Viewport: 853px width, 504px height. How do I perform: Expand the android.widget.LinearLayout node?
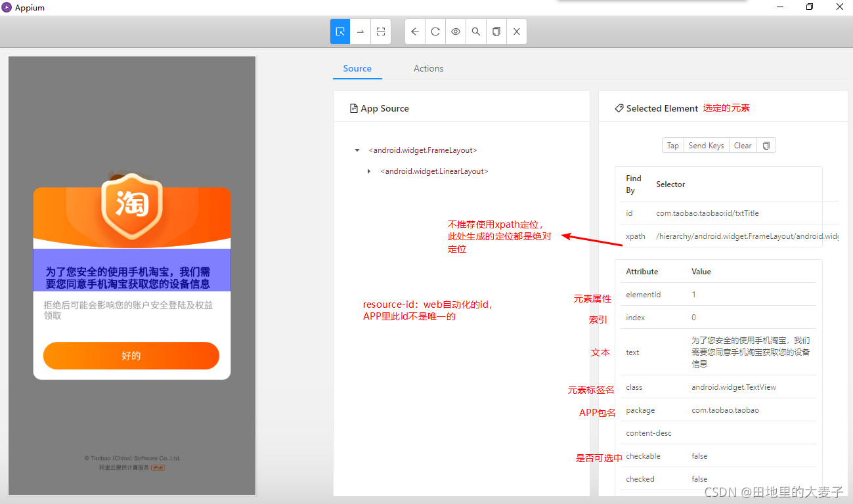coord(369,171)
